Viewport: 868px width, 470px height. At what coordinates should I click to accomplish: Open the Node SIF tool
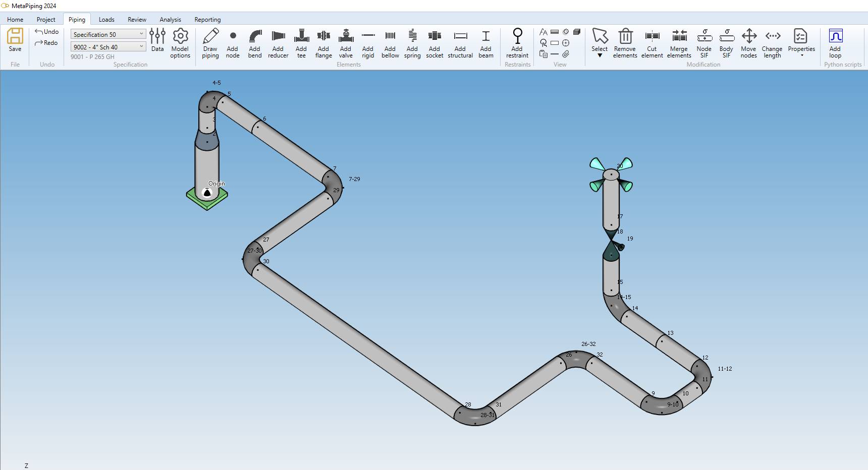pos(704,43)
